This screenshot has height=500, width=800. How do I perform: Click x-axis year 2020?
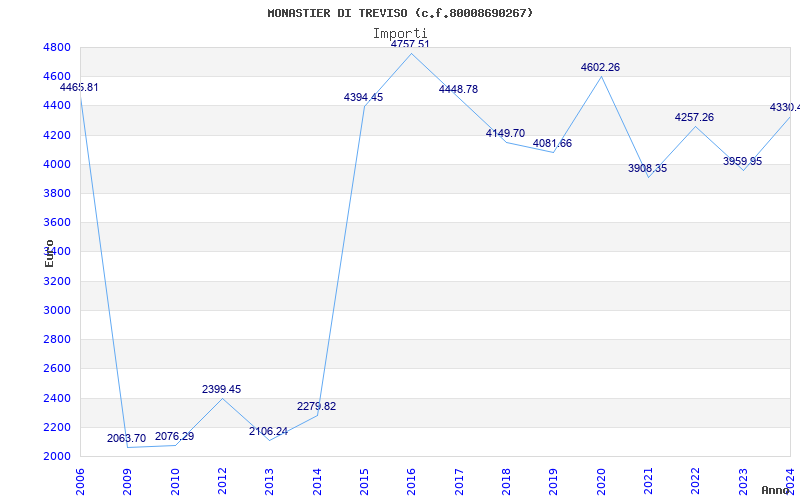click(601, 482)
